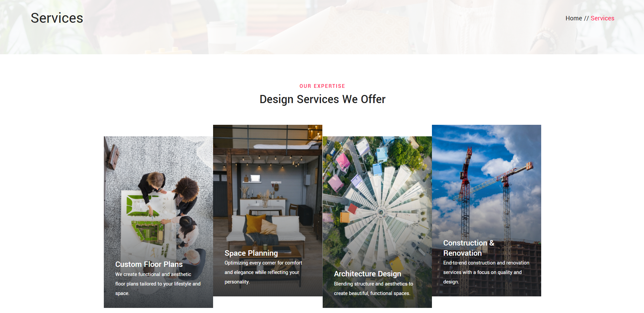Open the Home breadcrumb link

573,18
